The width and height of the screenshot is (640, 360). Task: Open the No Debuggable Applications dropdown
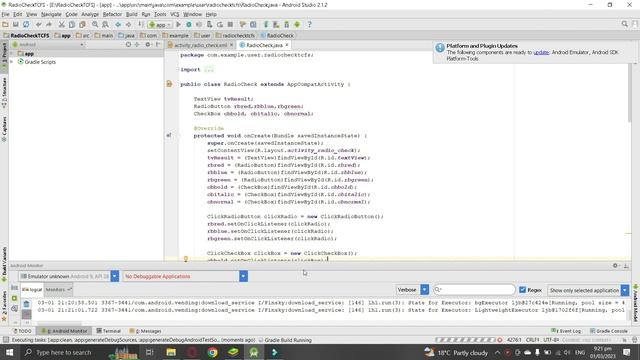(x=185, y=276)
